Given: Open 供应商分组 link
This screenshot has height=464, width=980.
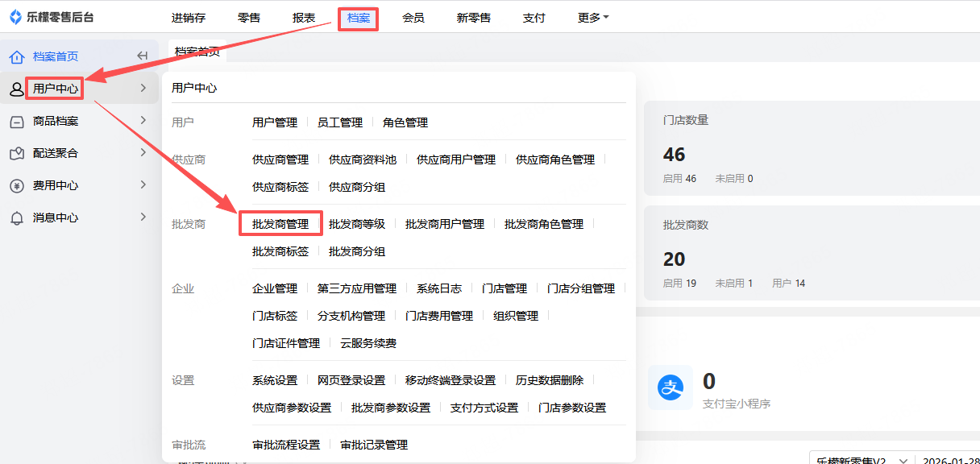Looking at the screenshot, I should tap(357, 187).
